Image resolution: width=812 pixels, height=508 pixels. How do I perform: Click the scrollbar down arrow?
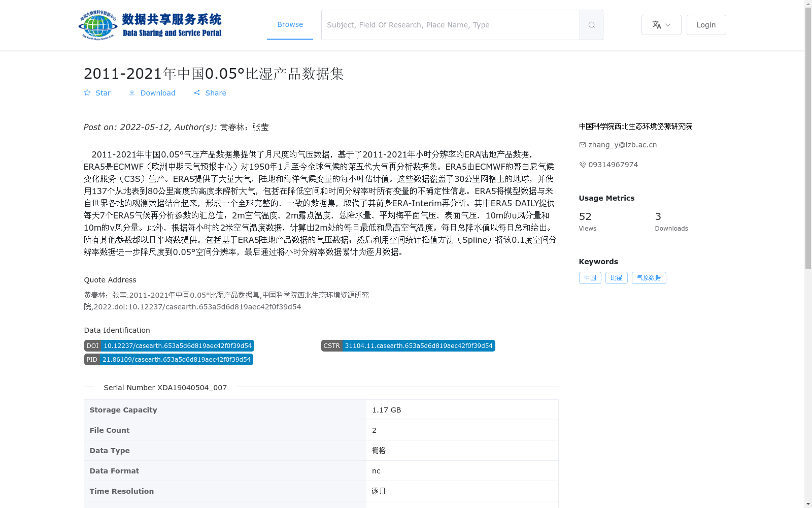tap(808, 504)
